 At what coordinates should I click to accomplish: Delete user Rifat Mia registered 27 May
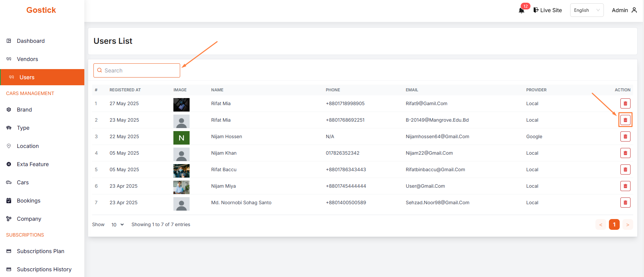625,103
